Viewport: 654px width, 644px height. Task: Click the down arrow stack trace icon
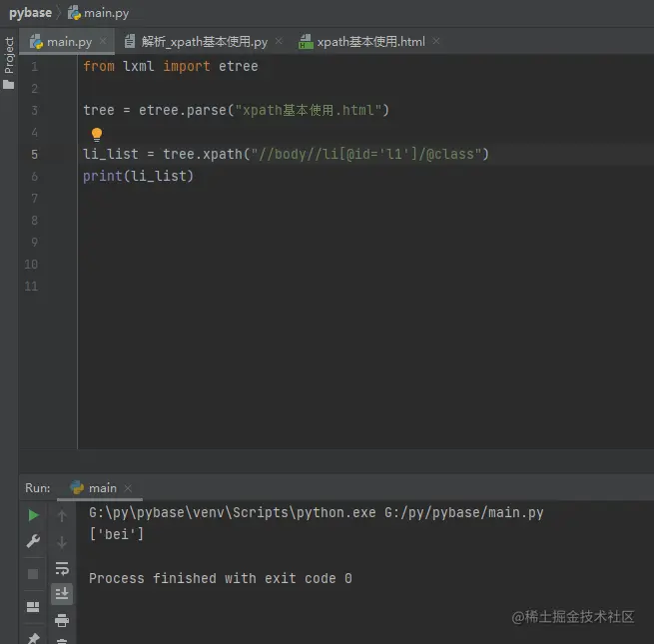click(x=62, y=542)
